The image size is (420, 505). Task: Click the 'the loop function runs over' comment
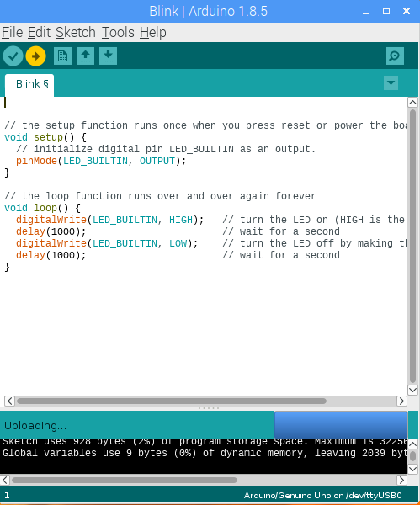[x=160, y=196]
